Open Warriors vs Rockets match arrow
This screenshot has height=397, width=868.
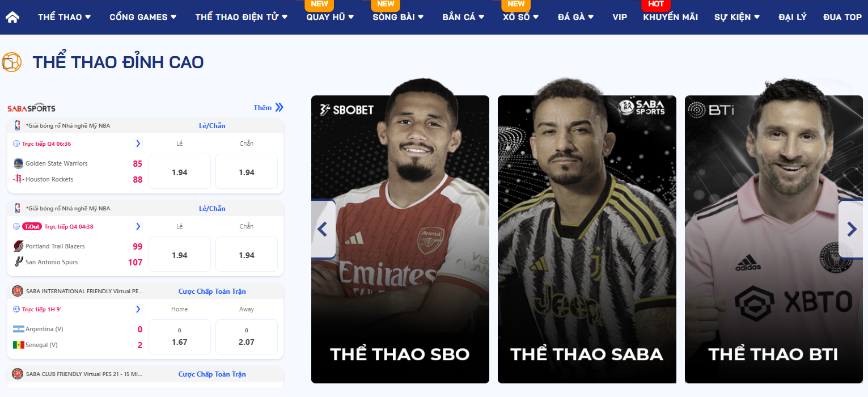coord(138,143)
